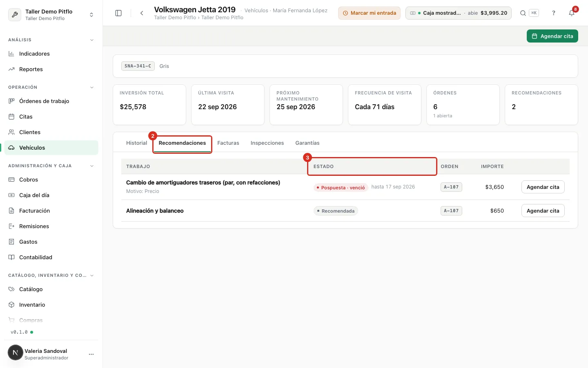The image size is (588, 368).
Task: Click the Recomendada status badge
Action: pyautogui.click(x=336, y=211)
